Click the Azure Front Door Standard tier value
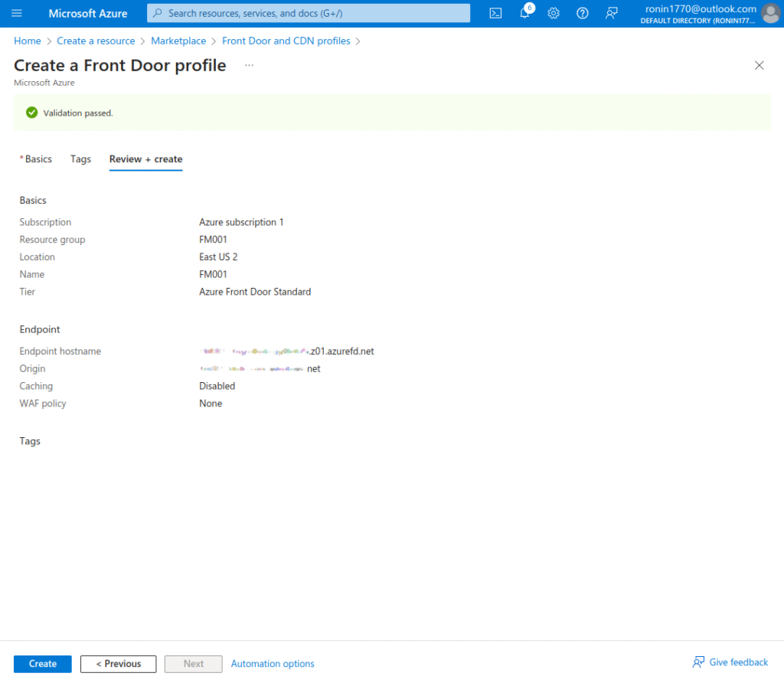This screenshot has width=784, height=683. pyautogui.click(x=255, y=292)
